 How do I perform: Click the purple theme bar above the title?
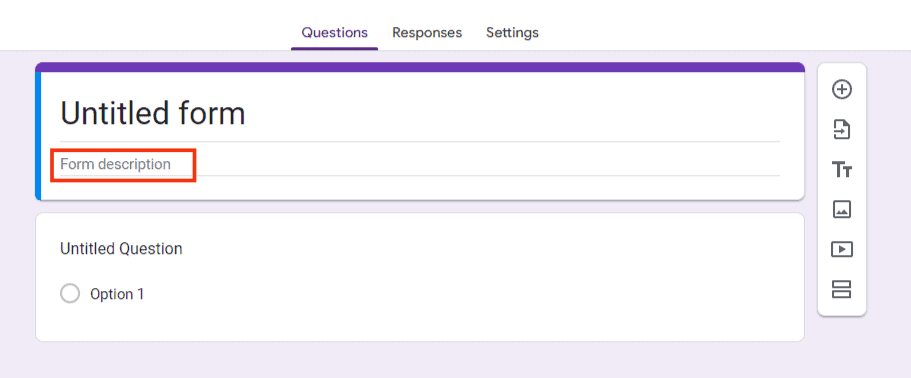click(420, 67)
